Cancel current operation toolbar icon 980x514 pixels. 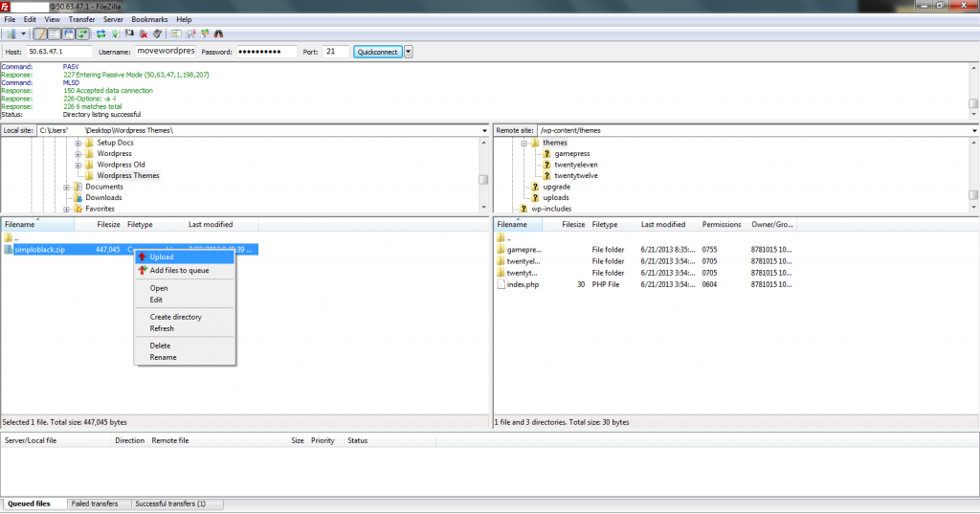click(129, 34)
